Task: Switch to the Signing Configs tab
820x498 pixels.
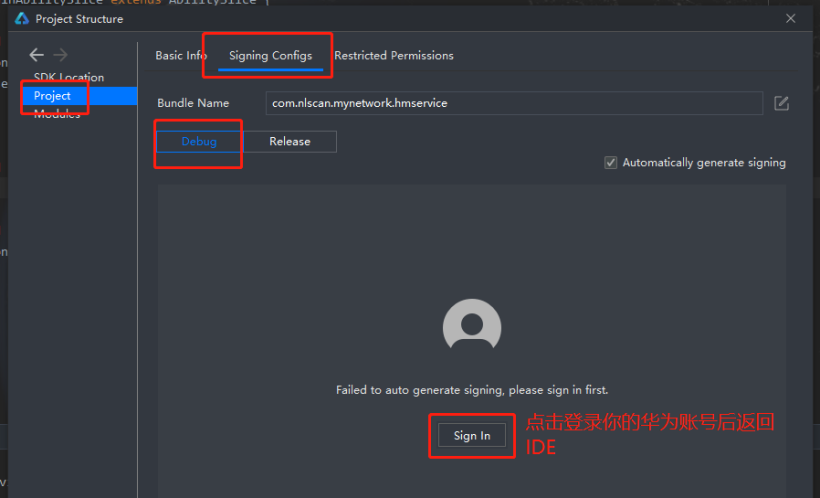Action: [270, 55]
